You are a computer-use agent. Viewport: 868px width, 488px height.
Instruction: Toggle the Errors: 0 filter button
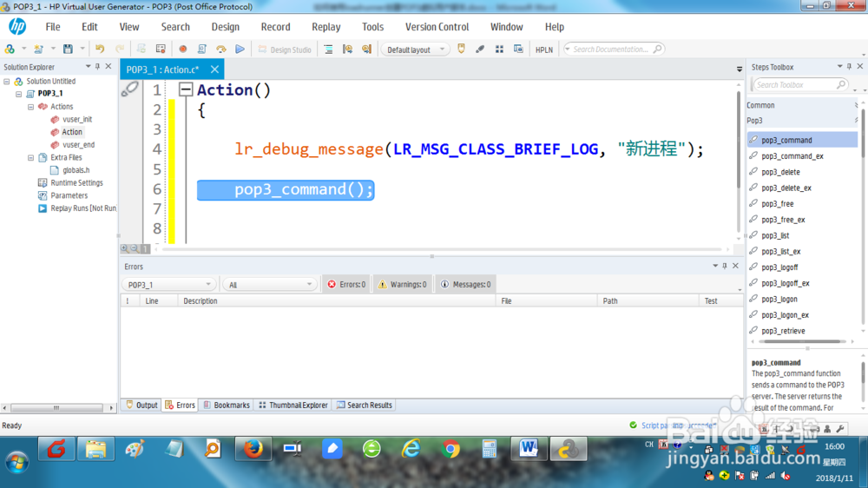(x=346, y=285)
